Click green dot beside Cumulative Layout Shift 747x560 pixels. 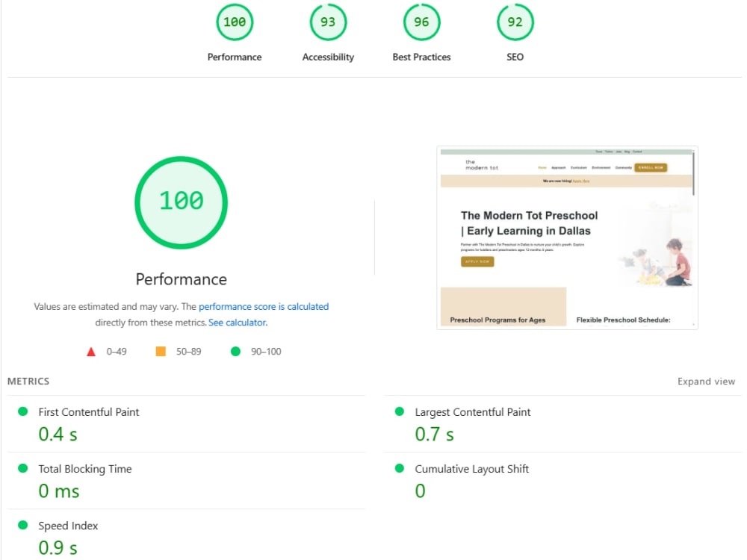coord(399,468)
